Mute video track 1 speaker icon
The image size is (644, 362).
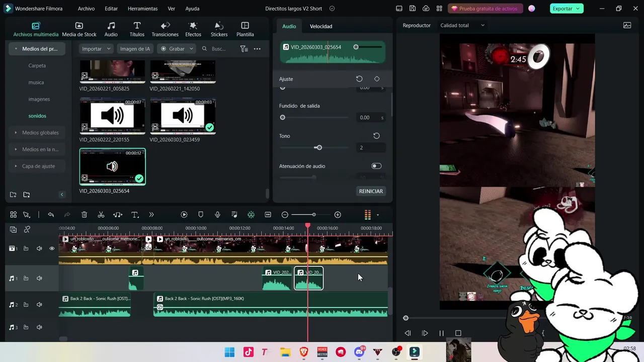pos(39,248)
